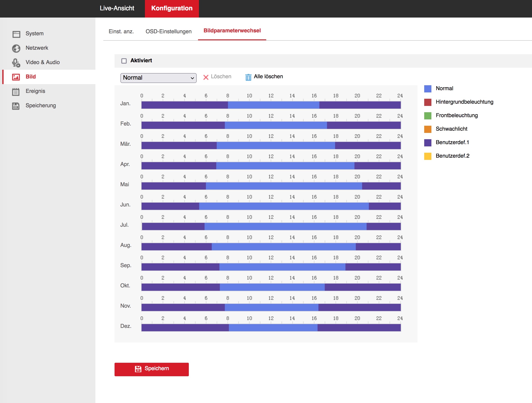Enable the Aktiviert checkbox

click(124, 61)
